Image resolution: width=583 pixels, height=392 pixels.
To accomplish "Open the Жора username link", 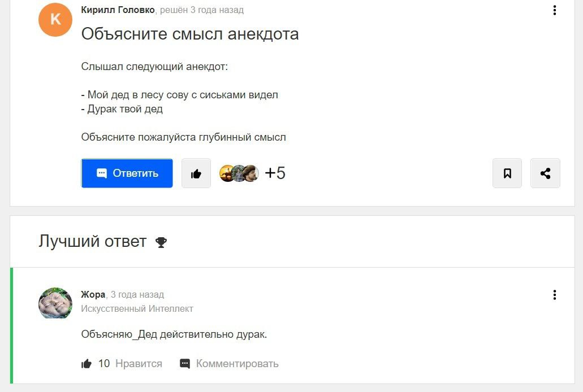I will (x=93, y=295).
